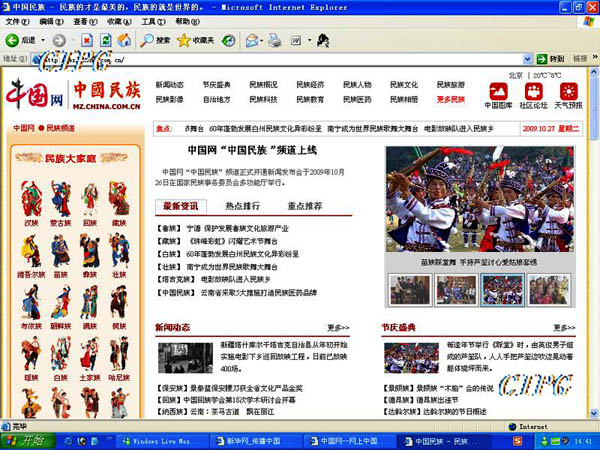Refresh the page with green arrows icon
This screenshot has height=450, width=600.
[x=106, y=40]
